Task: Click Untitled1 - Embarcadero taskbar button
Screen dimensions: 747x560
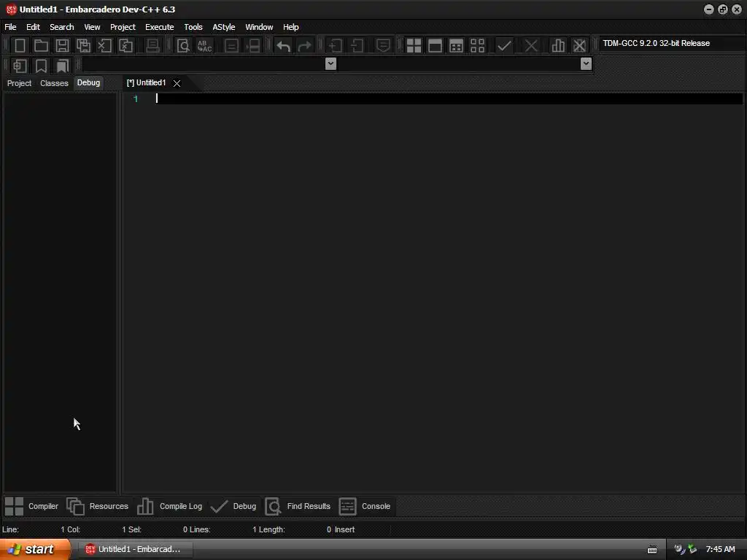Action: (134, 549)
